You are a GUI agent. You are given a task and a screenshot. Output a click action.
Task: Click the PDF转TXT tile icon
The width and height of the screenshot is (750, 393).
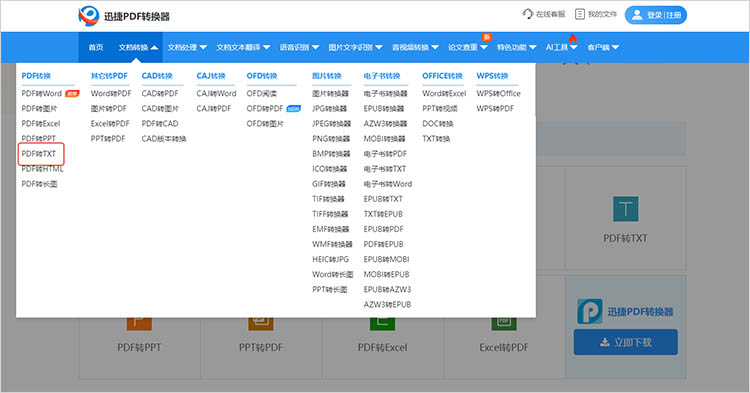click(625, 209)
